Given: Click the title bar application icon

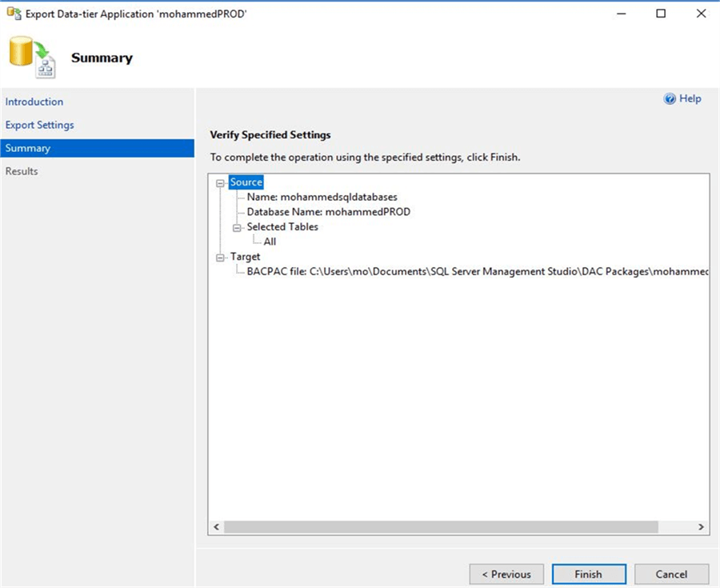Looking at the screenshot, I should (x=13, y=14).
